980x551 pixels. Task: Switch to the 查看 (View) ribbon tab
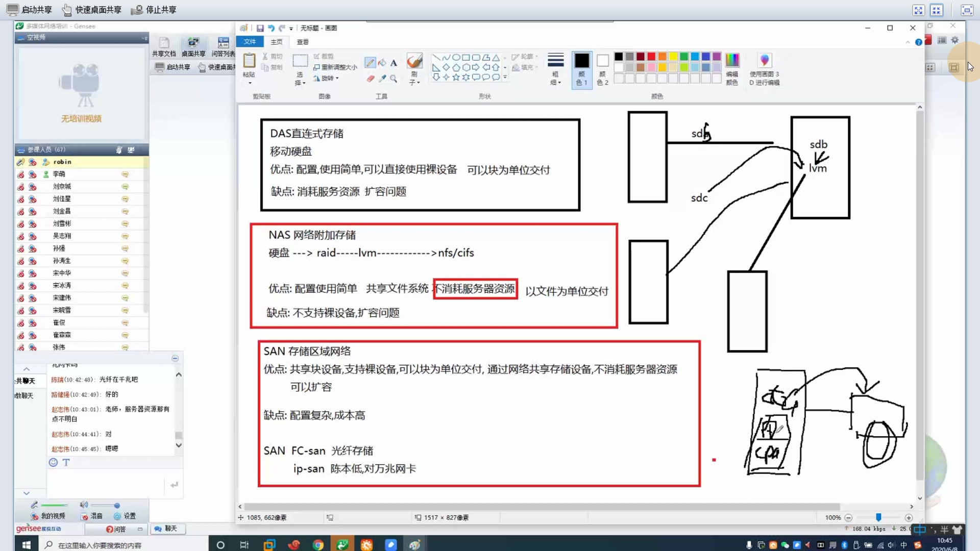pyautogui.click(x=302, y=42)
